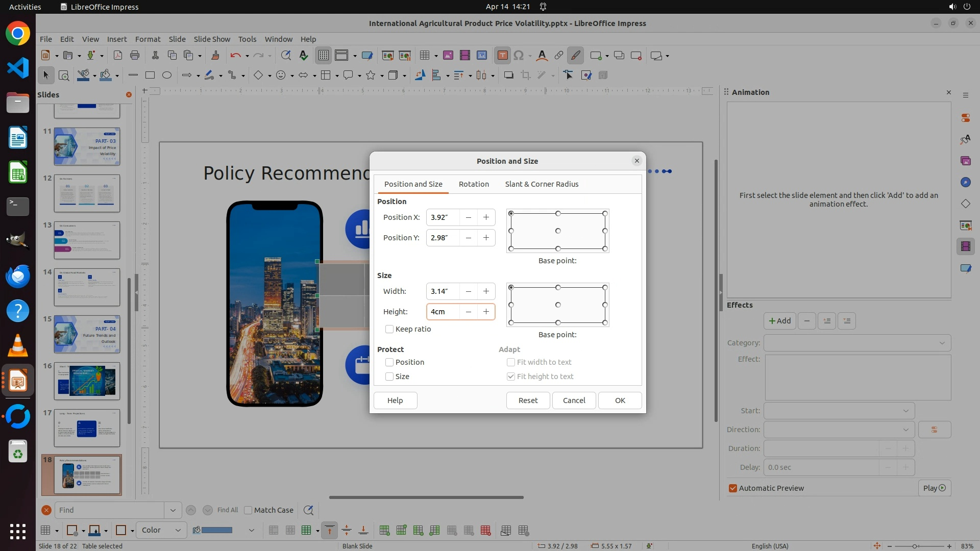The image size is (980, 551).
Task: Click the Crop Image tool icon
Action: tap(525, 76)
